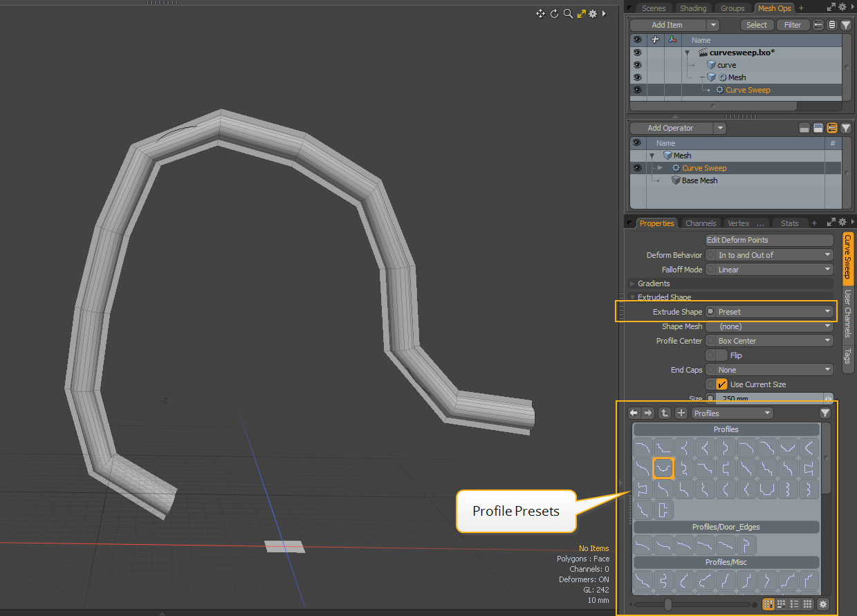The width and height of the screenshot is (857, 616).
Task: Uncheck the Use Current Size checkbox
Action: pyautogui.click(x=721, y=384)
